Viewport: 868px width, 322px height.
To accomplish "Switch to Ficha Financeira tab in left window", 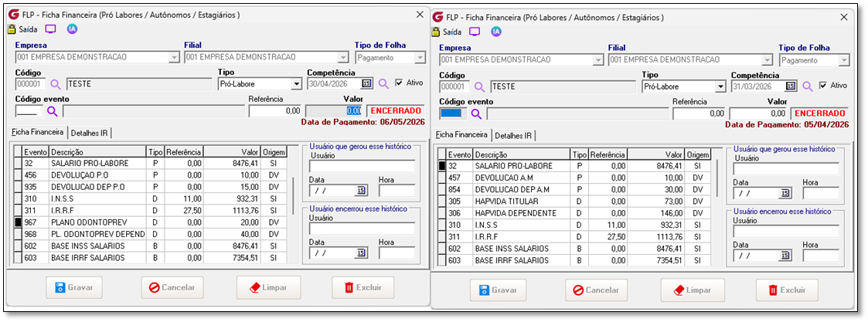I will [x=38, y=132].
